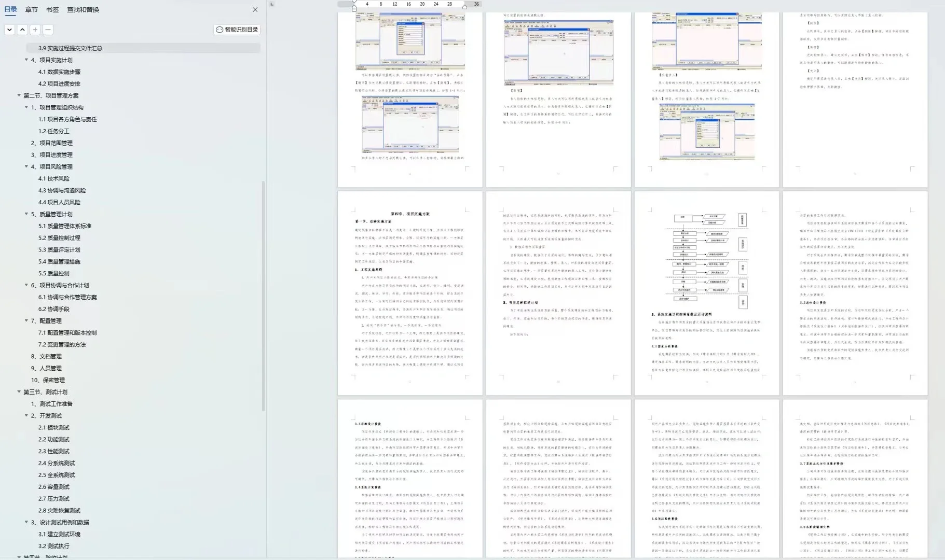Switch to the 查找和替换 tab

click(83, 9)
